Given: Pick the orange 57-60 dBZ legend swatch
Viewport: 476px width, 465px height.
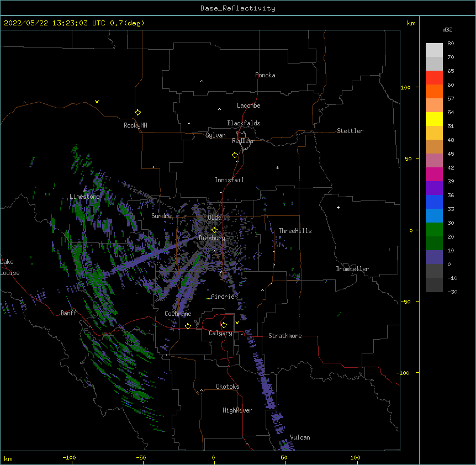Looking at the screenshot, I should tap(434, 91).
